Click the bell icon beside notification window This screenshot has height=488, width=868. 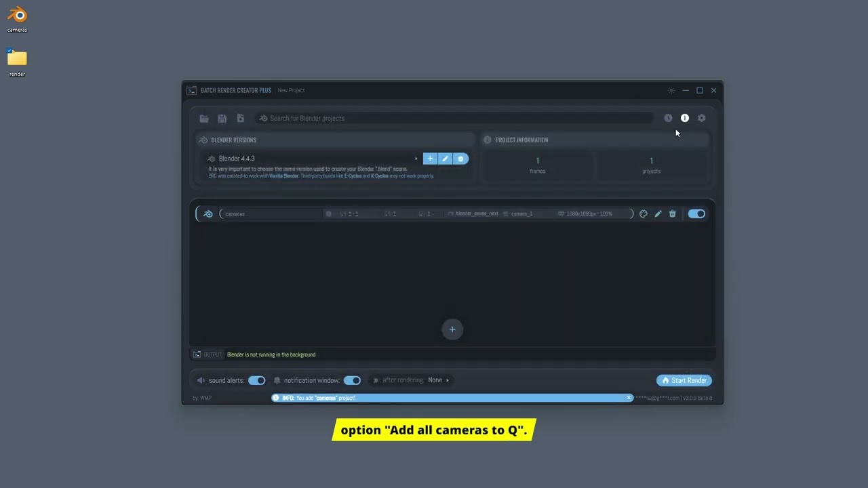coord(277,380)
